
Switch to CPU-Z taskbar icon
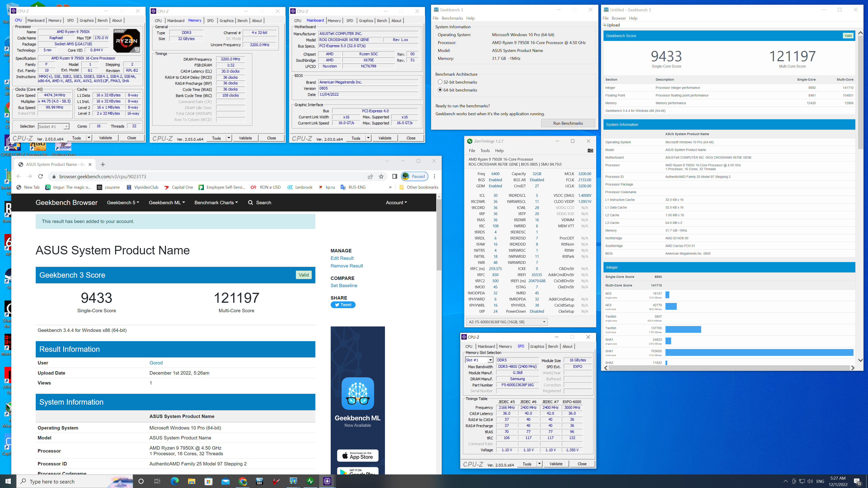[x=327, y=481]
